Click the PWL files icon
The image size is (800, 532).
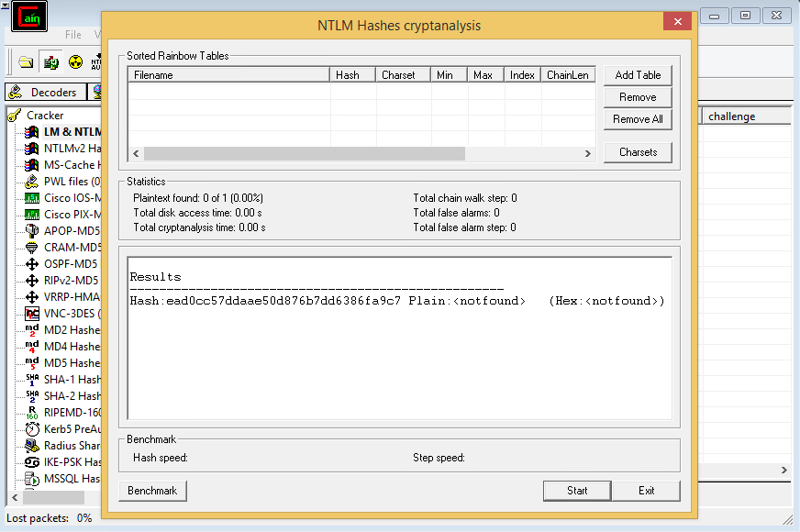pos(31,181)
